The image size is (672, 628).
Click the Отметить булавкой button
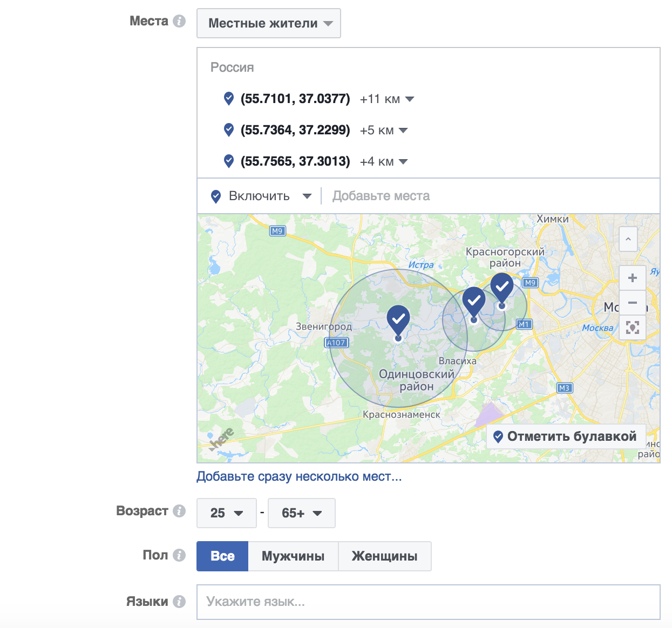pos(566,436)
